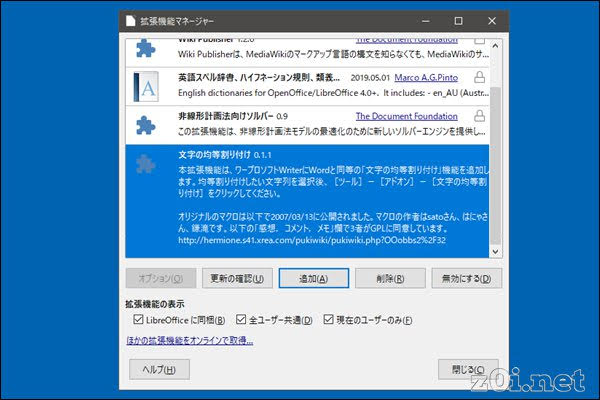Viewport: 600px width, 400px height.
Task: Click the 無効にする button
Action: point(467,278)
